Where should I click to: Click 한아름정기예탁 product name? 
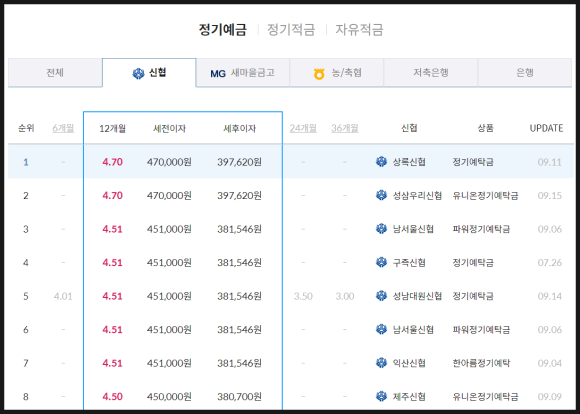tap(481, 363)
